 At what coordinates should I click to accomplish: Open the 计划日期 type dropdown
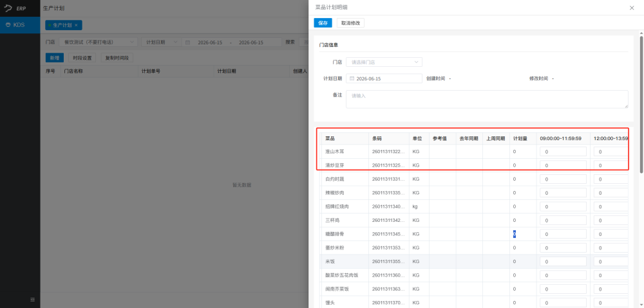tap(160, 42)
